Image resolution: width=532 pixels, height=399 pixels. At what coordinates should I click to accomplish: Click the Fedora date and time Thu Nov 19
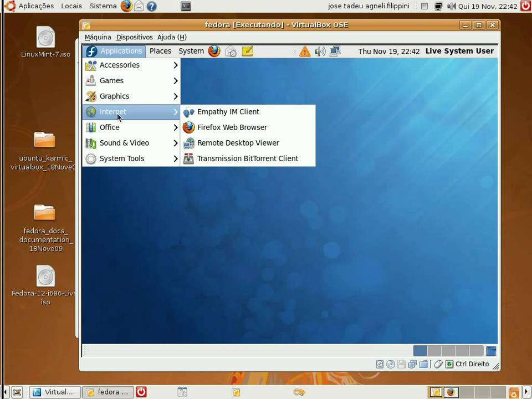pyautogui.click(x=389, y=52)
